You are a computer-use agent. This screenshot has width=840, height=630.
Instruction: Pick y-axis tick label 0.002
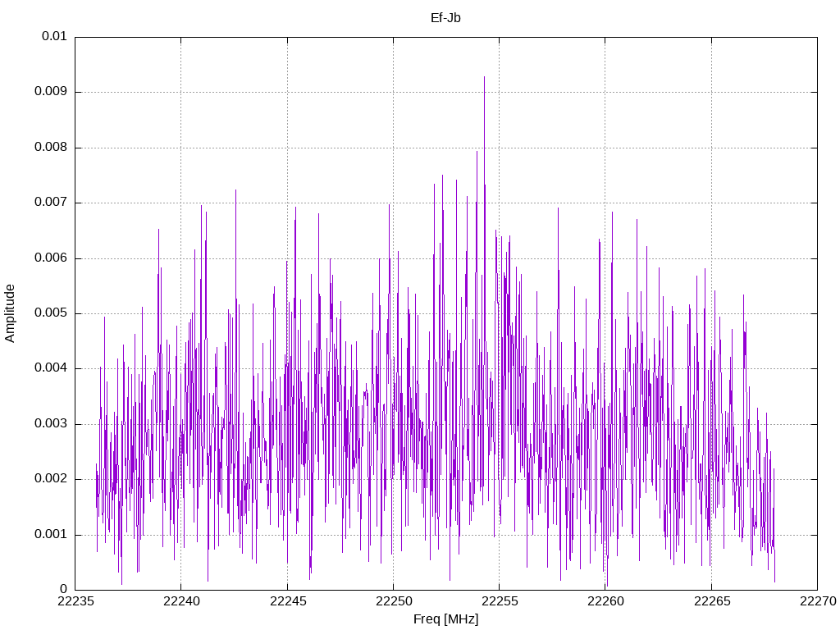pos(51,479)
